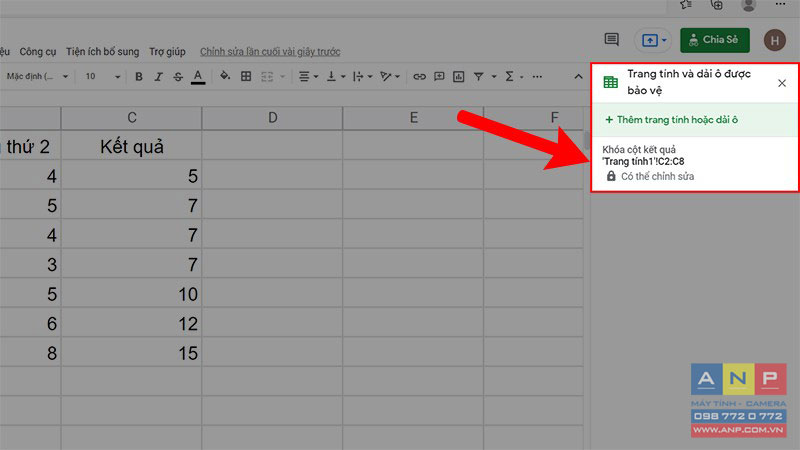This screenshot has height=450, width=800.
Task: Open browser favorites icon
Action: [686, 5]
